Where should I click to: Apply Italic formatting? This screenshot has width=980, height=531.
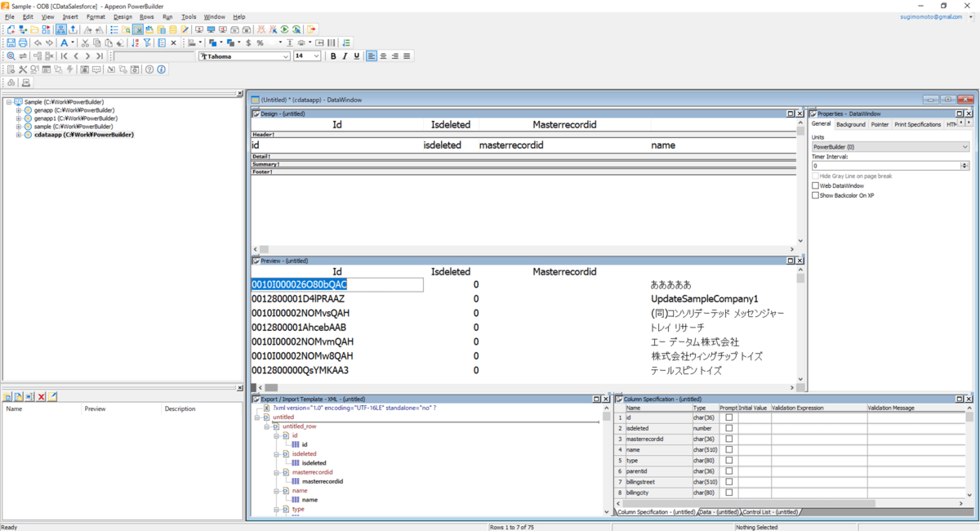(345, 56)
